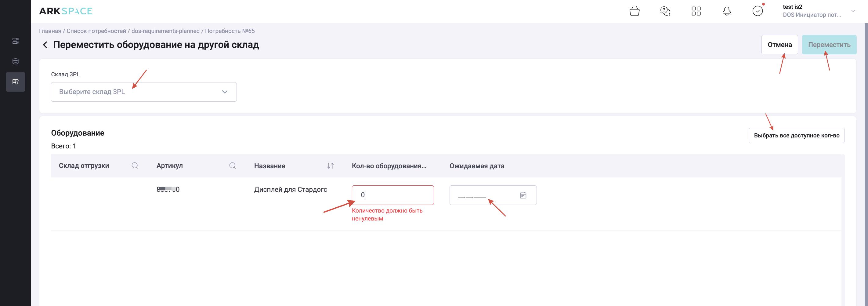Viewport: 868px width, 306px height.
Task: Expand the user profile menu chevron
Action: click(x=853, y=11)
